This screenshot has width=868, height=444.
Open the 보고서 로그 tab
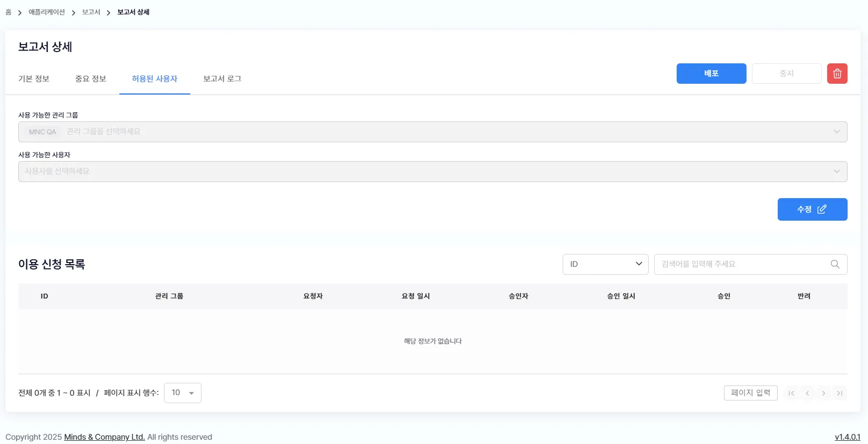click(222, 79)
